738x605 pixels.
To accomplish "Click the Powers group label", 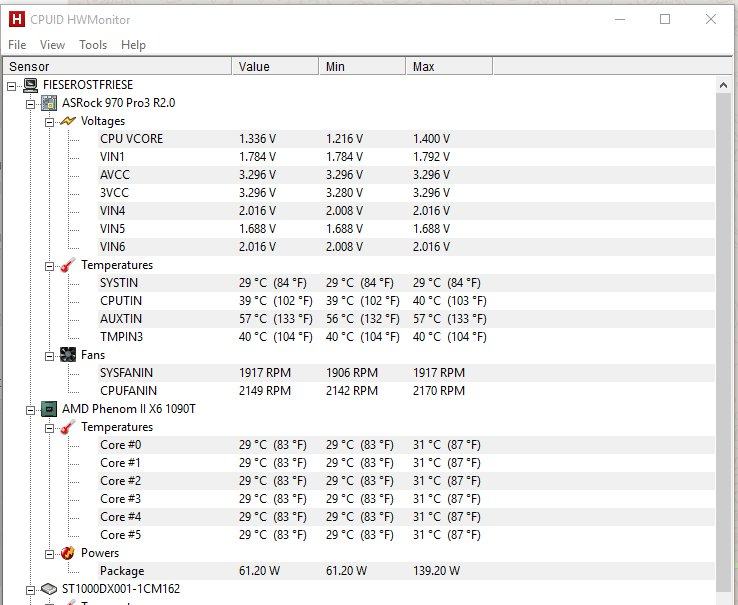I will coord(100,553).
